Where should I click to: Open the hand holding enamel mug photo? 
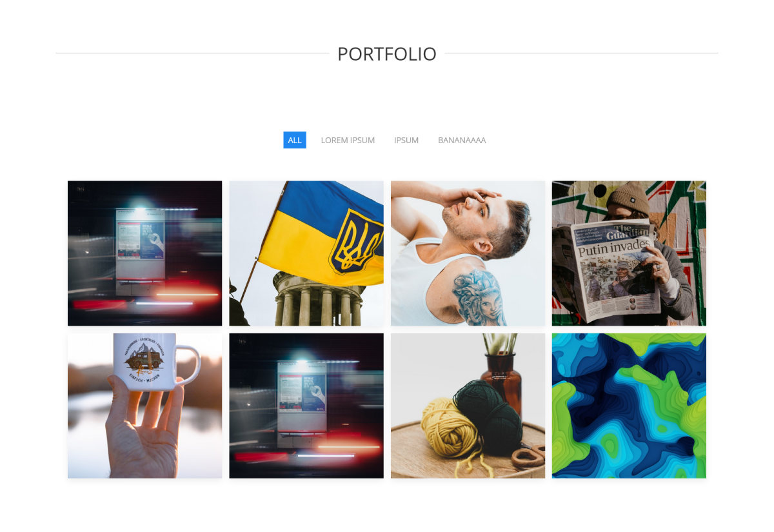pos(144,406)
